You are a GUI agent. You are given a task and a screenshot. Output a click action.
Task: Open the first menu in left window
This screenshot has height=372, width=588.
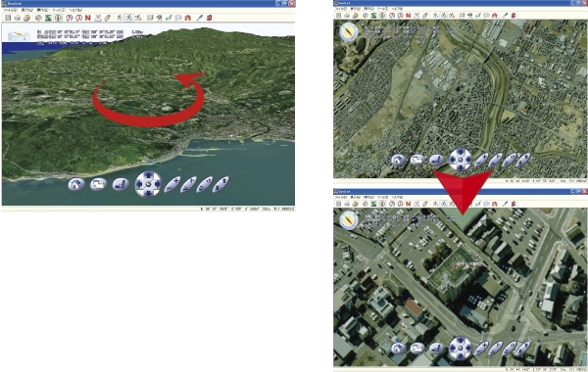[x=10, y=10]
